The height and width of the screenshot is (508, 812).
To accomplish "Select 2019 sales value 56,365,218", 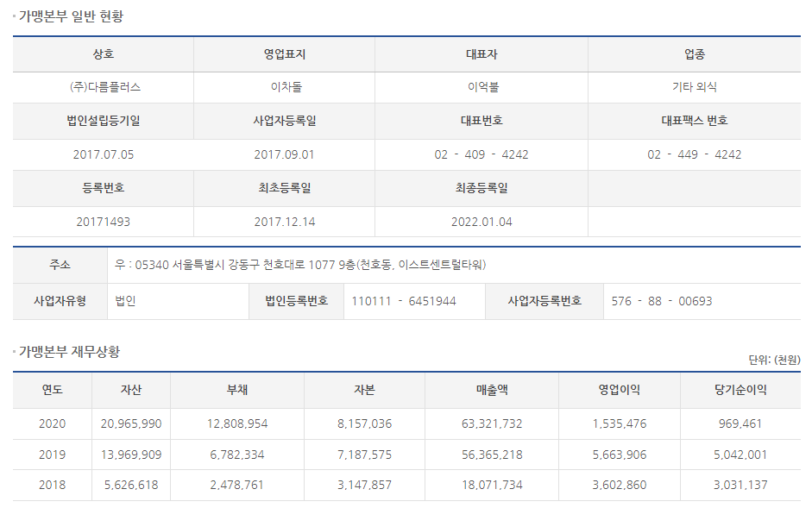I will coord(492,455).
